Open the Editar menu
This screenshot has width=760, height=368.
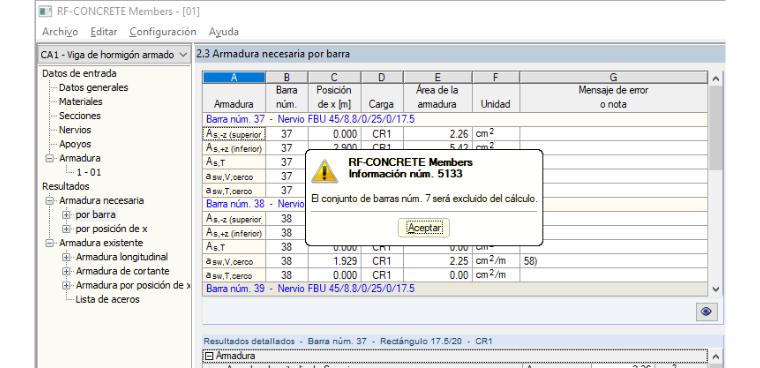coord(104,32)
